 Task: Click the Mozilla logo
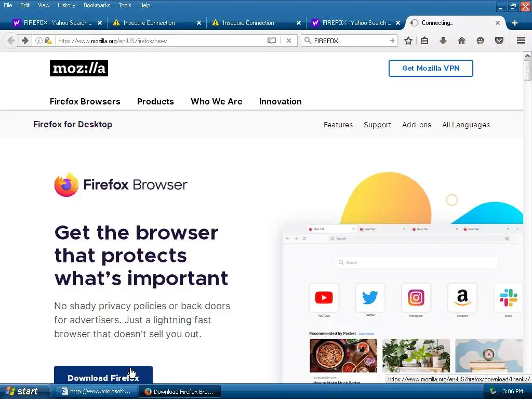[79, 68]
